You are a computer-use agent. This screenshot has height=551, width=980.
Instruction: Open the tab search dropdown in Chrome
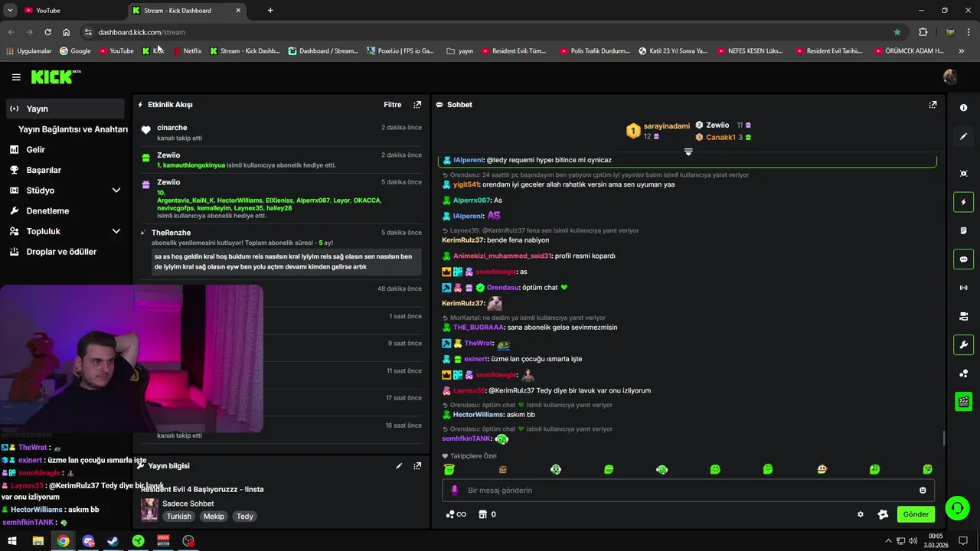(x=10, y=10)
